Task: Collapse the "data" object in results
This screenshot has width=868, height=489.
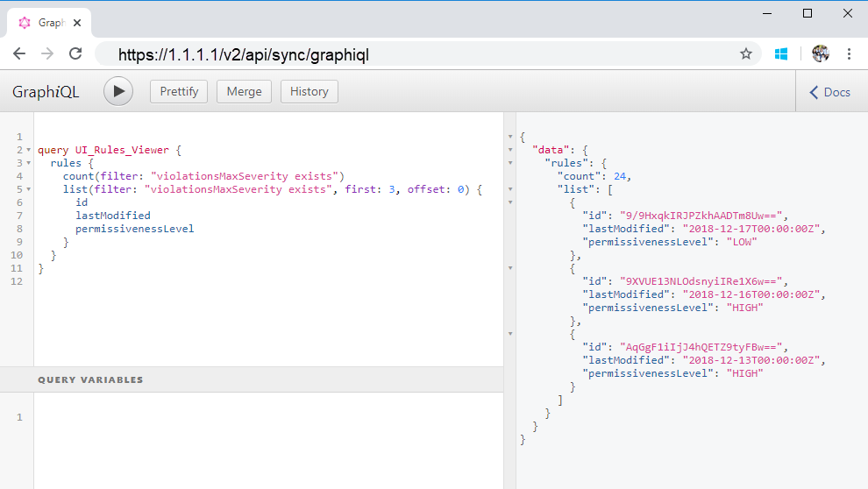Action: click(510, 151)
